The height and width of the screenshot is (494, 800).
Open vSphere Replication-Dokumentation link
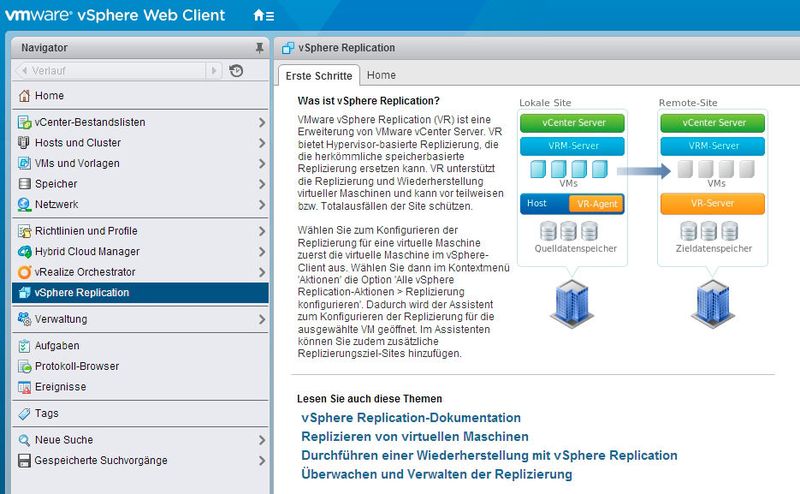[411, 417]
